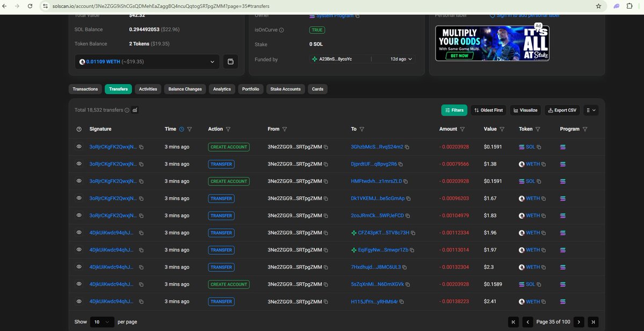Screen dimensions: 644x331
Task: Open help icon in table header
Action: point(79,129)
